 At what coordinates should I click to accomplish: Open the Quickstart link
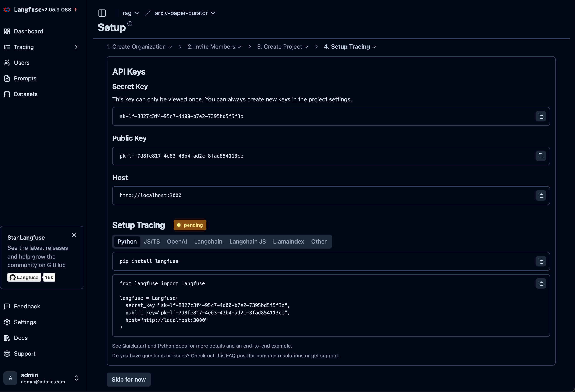pyautogui.click(x=134, y=346)
